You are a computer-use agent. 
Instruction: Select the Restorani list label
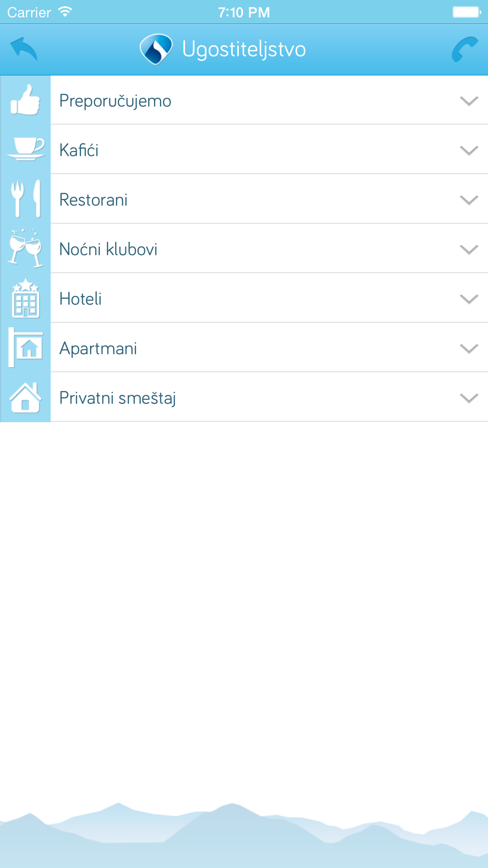click(x=94, y=200)
